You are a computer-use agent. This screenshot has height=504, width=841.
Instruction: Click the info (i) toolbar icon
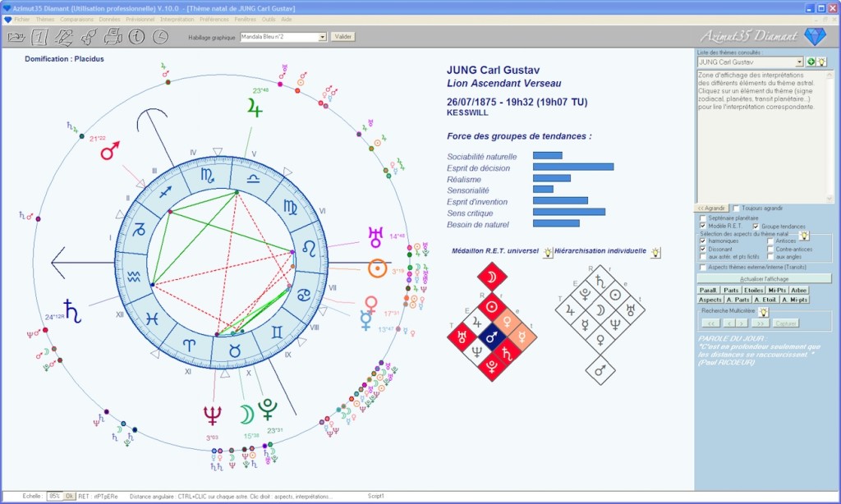pos(136,37)
